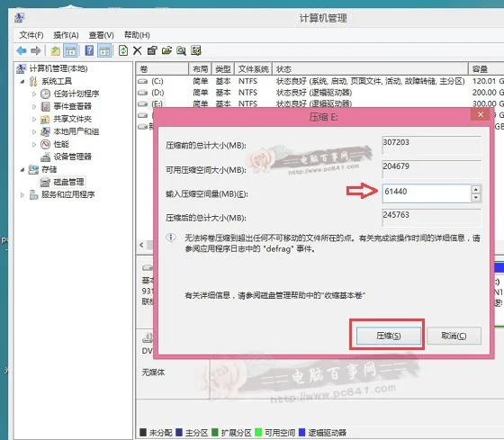
Task: Click the Up one level folder icon
Action: click(55, 50)
